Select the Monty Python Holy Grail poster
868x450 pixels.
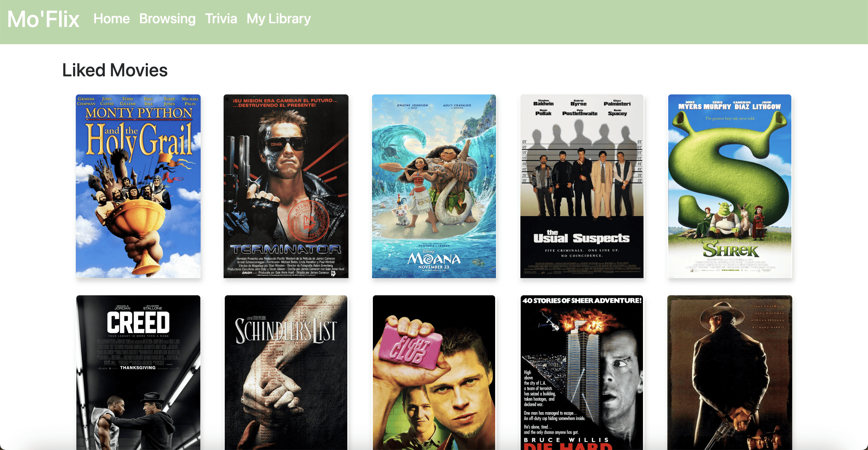(138, 186)
